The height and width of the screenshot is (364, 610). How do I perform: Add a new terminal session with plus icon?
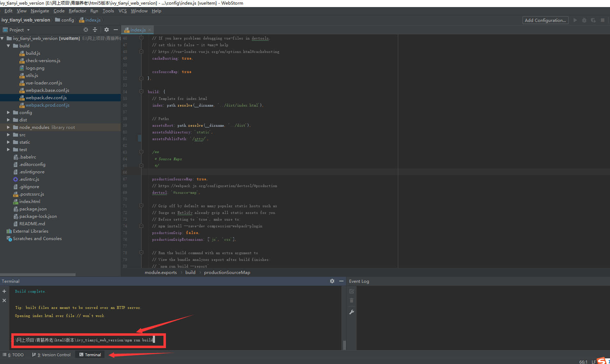point(4,291)
